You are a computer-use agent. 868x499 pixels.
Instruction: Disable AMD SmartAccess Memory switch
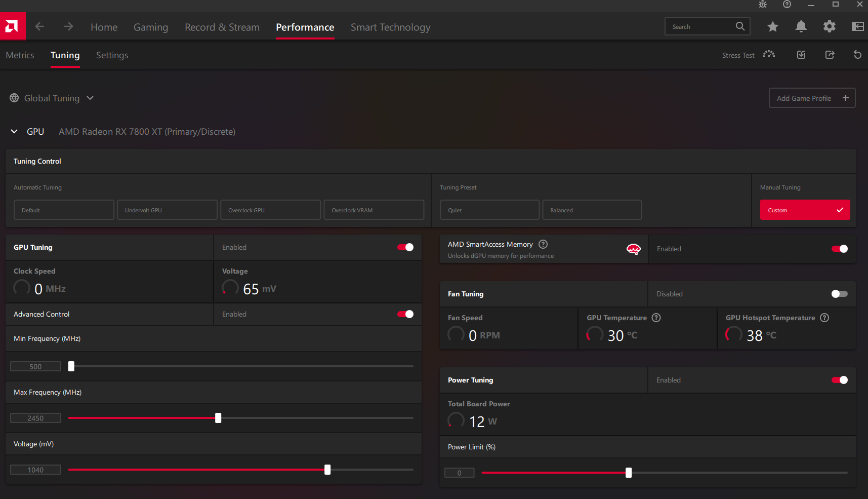840,249
